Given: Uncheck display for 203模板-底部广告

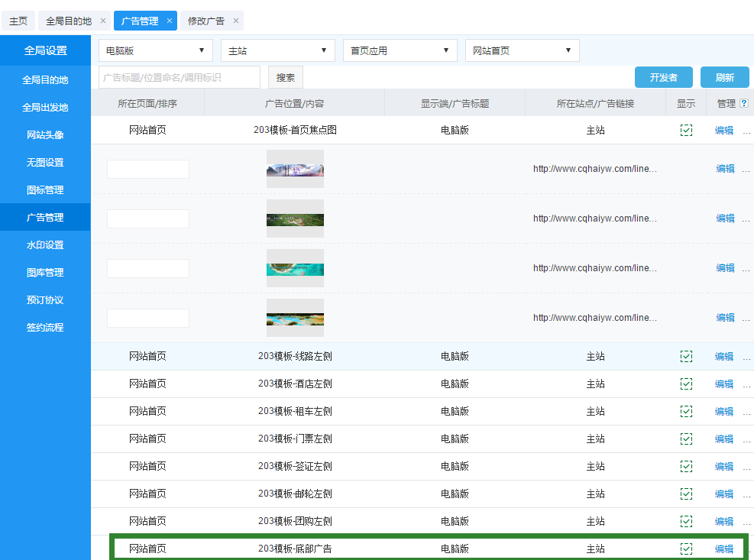Looking at the screenshot, I should (x=686, y=549).
